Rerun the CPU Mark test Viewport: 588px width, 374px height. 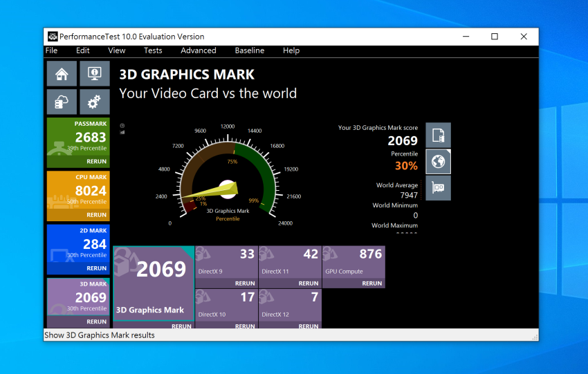[96, 215]
